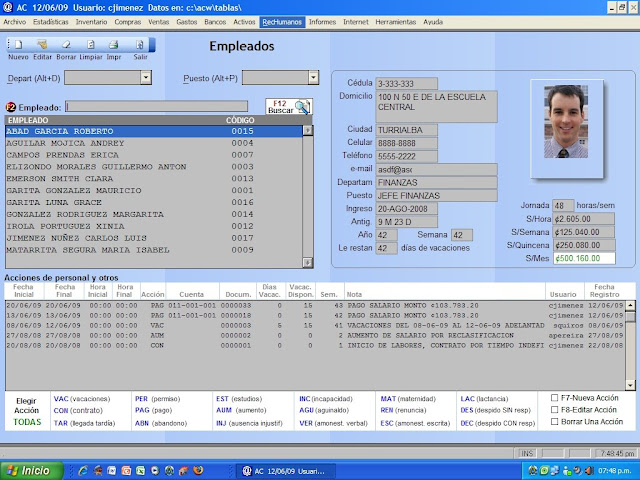This screenshot has width=640, height=480.
Task: Open the Archivo menu
Action: pyautogui.click(x=15, y=22)
